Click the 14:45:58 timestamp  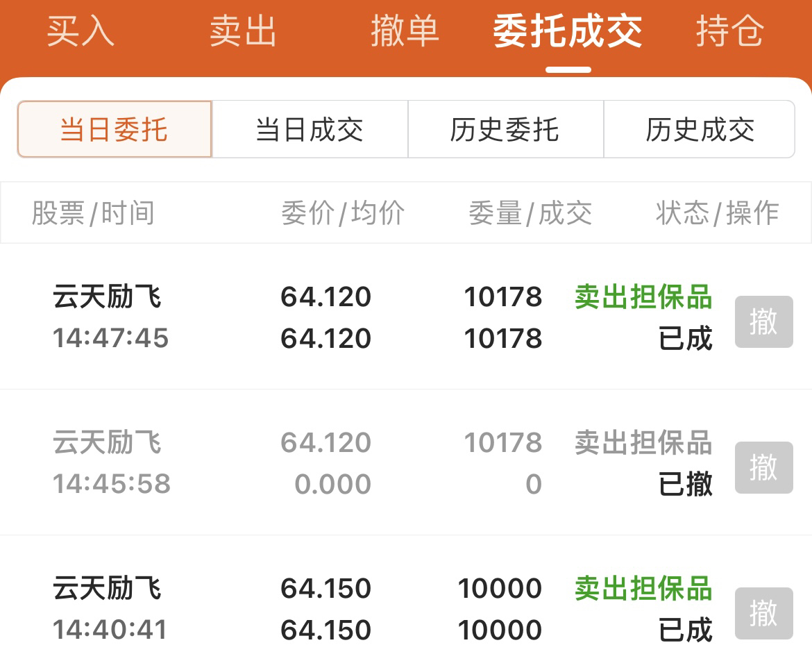tap(111, 484)
